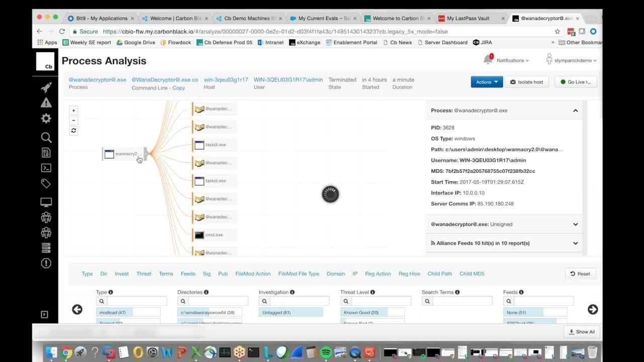Open the magnifying glass process search icon

pos(46,137)
